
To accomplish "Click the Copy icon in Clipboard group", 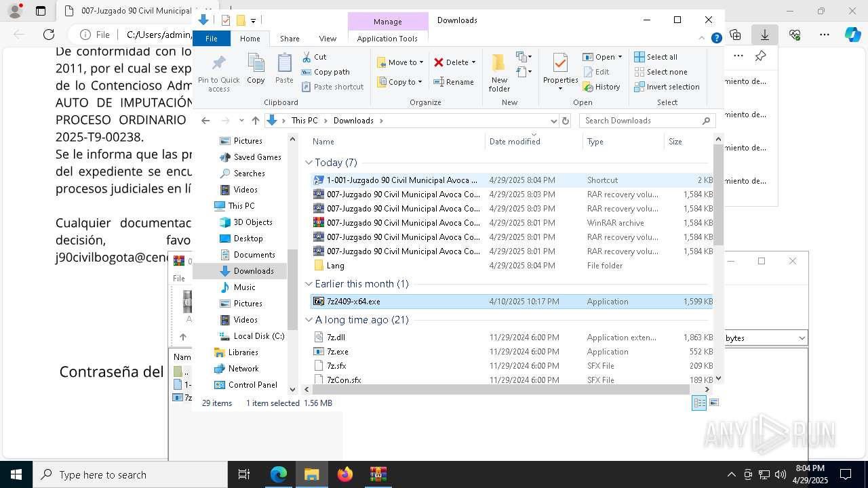I will tap(256, 63).
